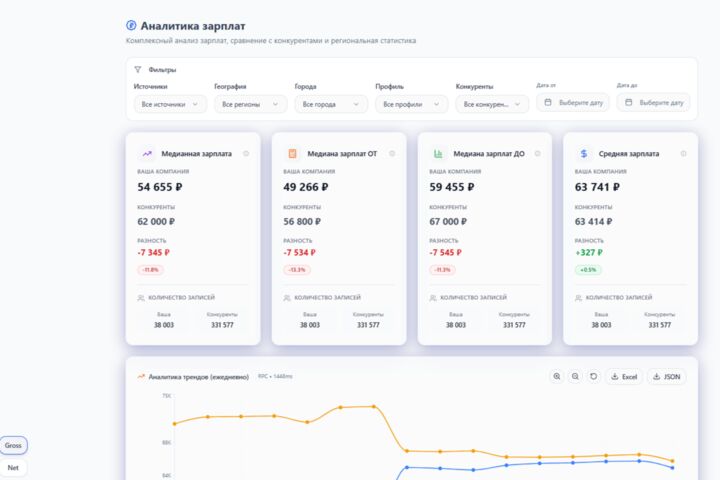
Task: Click the orange icon in Медиана зарплат ОТ card
Action: 292,154
